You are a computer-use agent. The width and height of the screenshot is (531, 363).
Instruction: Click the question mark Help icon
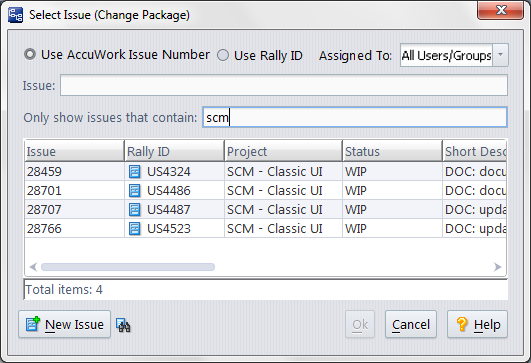point(462,324)
